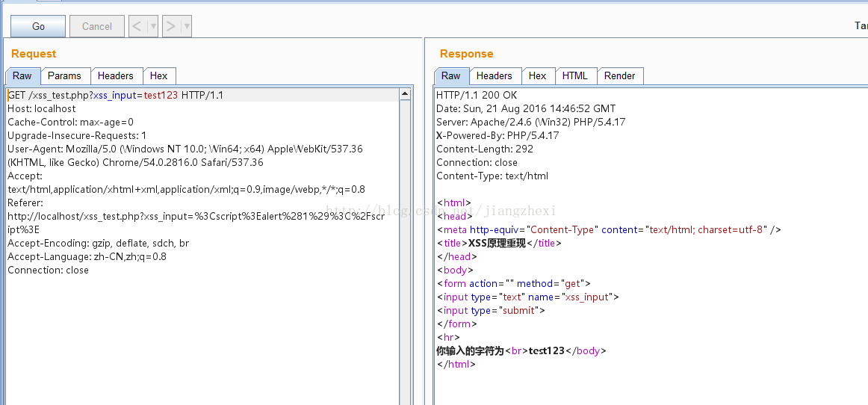
Task: Go forward to next request in history
Action: coord(171,26)
